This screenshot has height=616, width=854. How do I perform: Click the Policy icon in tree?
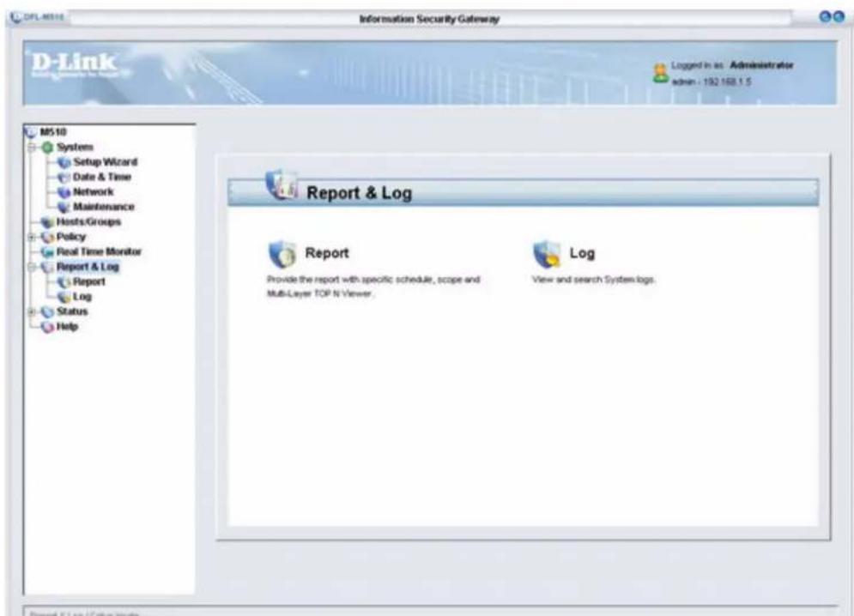pyautogui.click(x=48, y=237)
